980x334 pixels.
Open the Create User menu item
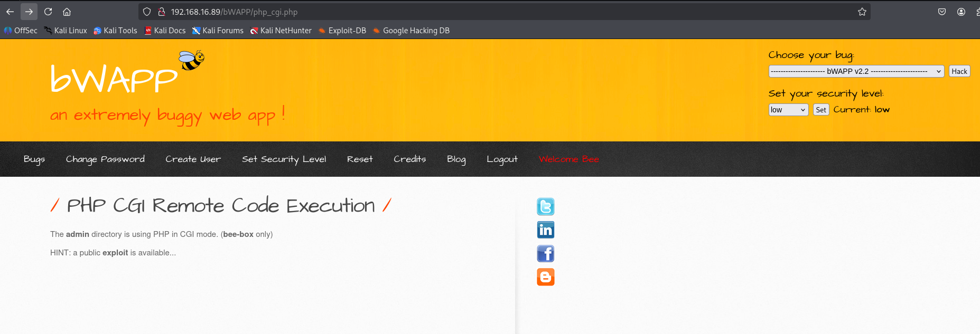point(193,159)
